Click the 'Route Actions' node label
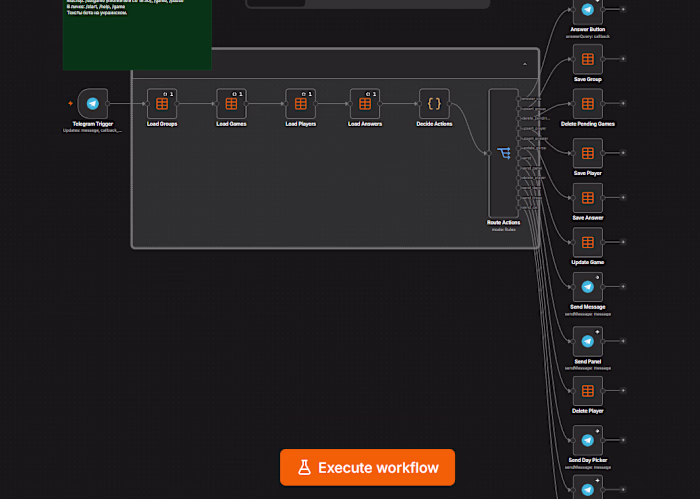Image resolution: width=700 pixels, height=499 pixels. tap(504, 222)
